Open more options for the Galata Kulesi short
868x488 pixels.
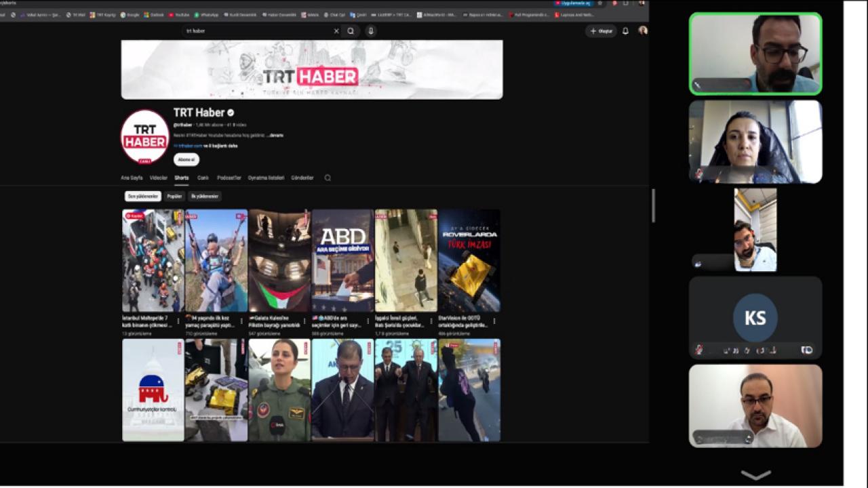304,321
